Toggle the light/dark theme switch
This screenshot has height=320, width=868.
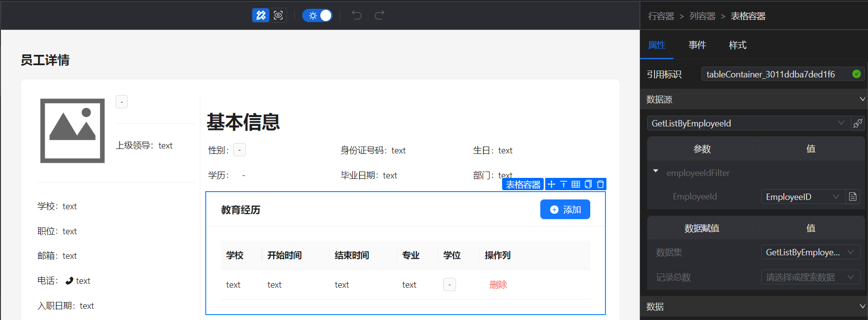317,16
